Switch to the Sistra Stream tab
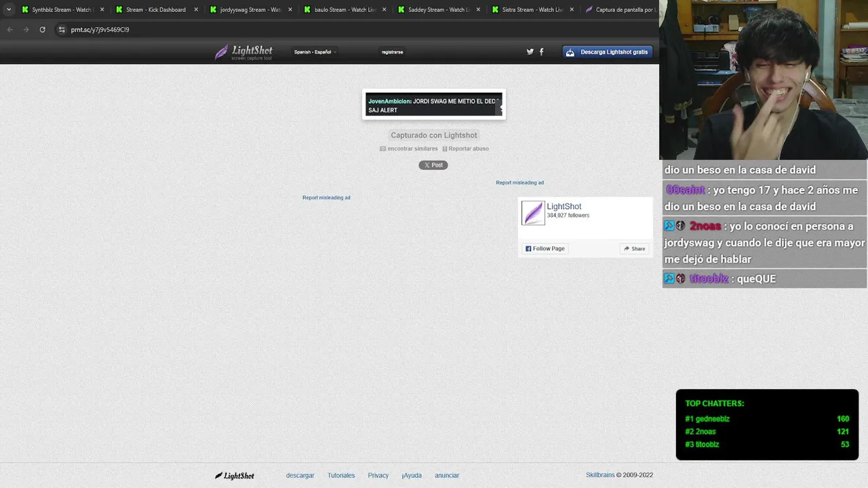 click(x=532, y=9)
